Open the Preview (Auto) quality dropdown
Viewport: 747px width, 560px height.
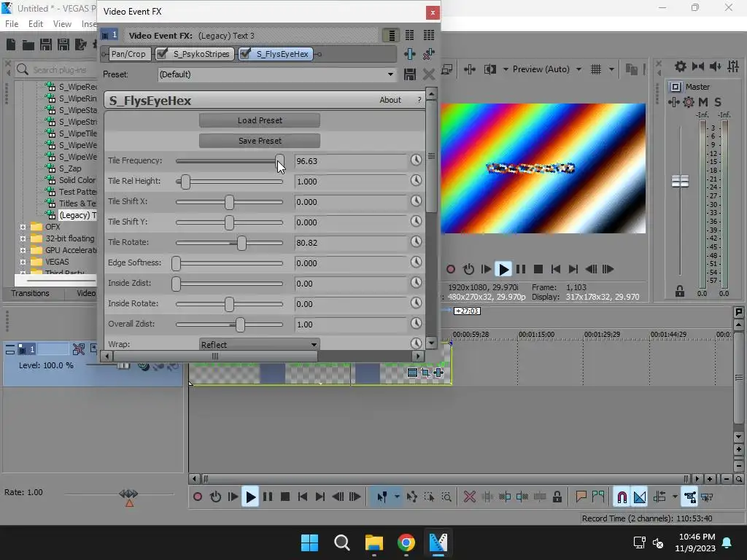[x=547, y=69]
